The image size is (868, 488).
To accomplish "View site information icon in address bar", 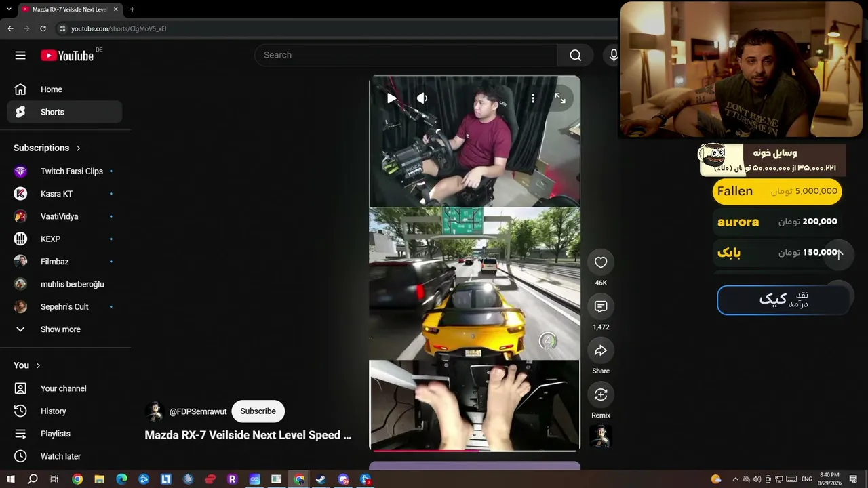I will pyautogui.click(x=62, y=28).
